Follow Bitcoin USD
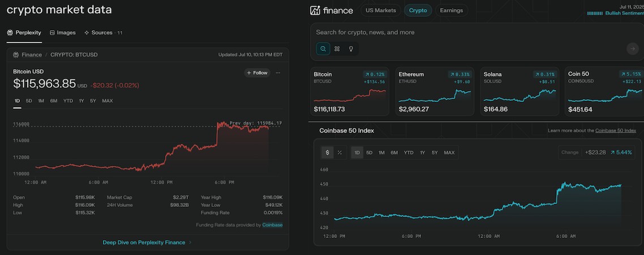This screenshot has height=255, width=644. pyautogui.click(x=257, y=73)
